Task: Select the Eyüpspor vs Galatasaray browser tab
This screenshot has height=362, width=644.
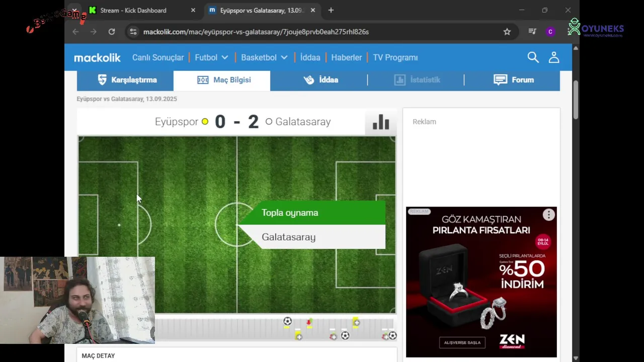Action: pos(262,10)
